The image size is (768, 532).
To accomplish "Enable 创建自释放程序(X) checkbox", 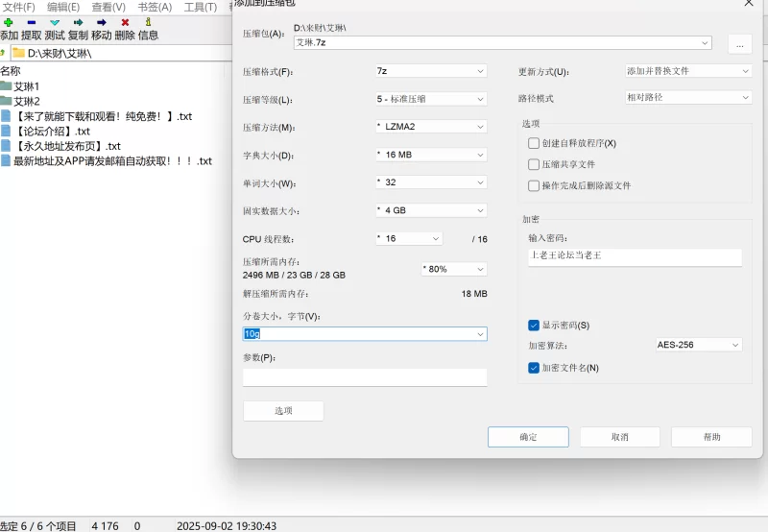I will (534, 143).
